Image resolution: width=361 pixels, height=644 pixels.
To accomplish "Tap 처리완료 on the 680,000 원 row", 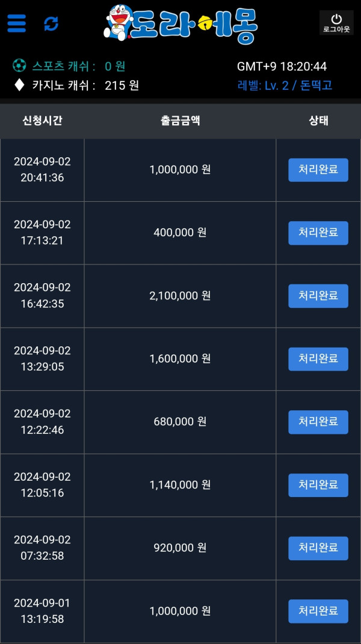I will tap(318, 422).
